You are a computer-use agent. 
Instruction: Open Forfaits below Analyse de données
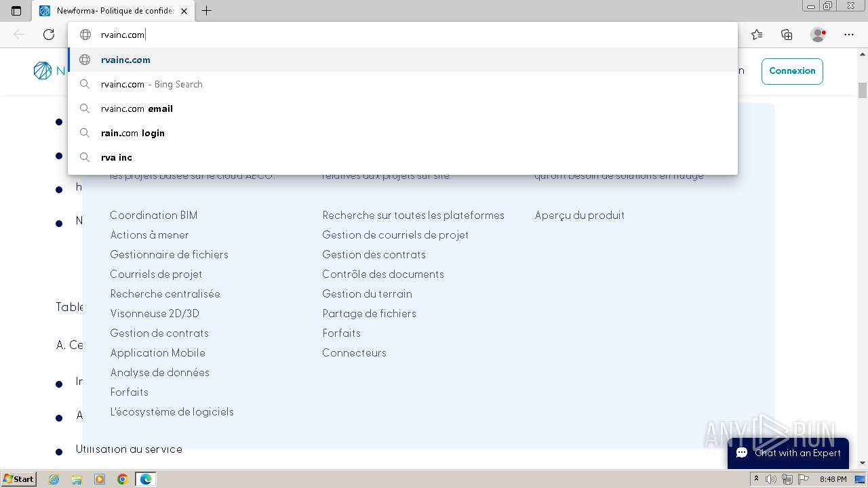(x=130, y=392)
